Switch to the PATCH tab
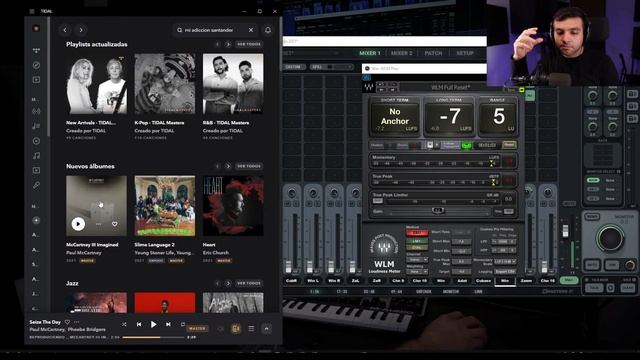The width and height of the screenshot is (640, 360). point(433,53)
